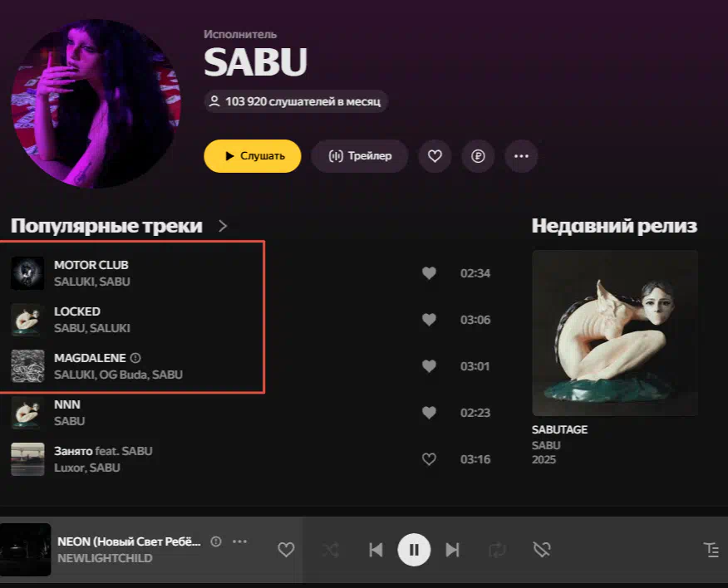The image size is (728, 588).
Task: Click the broken-heart dislike icon in player
Action: [542, 550]
